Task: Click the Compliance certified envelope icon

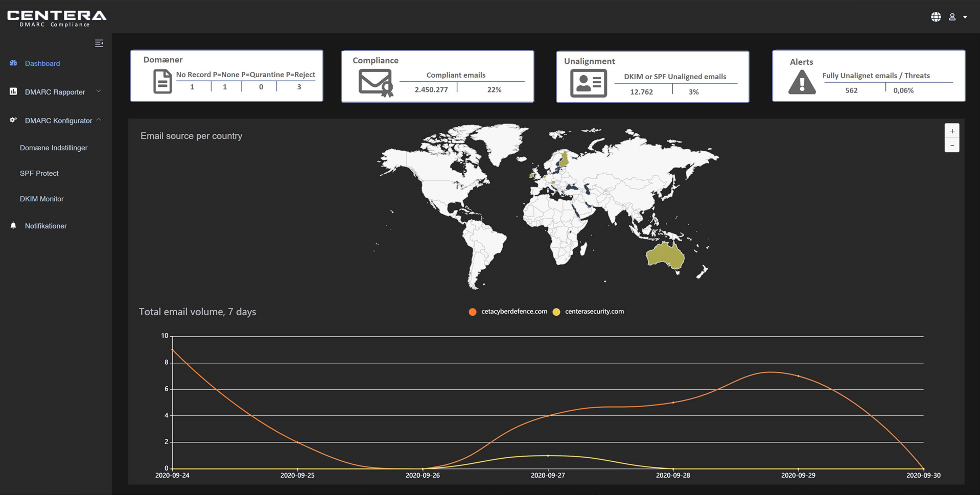Action: (376, 83)
